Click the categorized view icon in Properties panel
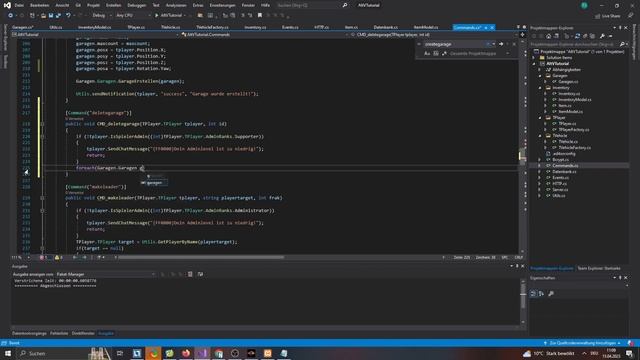This screenshot has width=640, height=360. (x=533, y=293)
